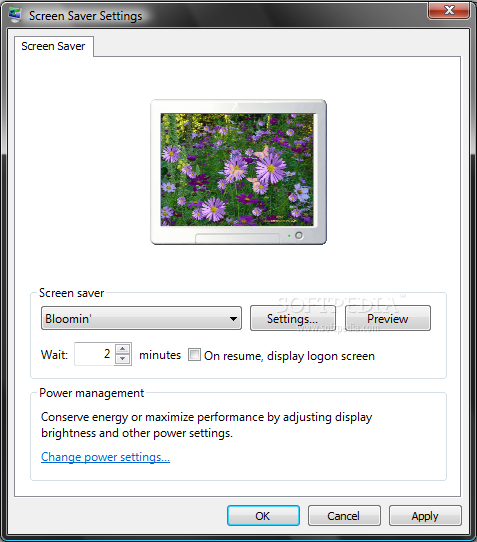
Task: Preview the selected screen saver
Action: pyautogui.click(x=387, y=318)
